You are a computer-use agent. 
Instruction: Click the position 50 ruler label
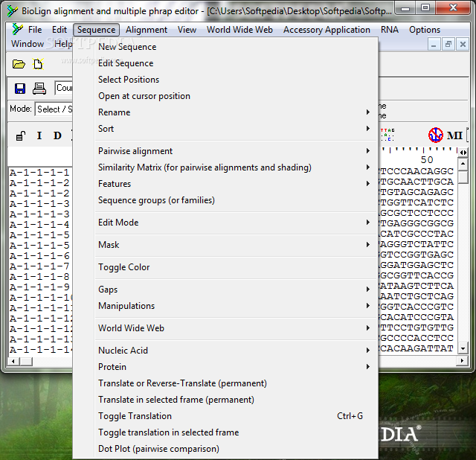click(x=427, y=160)
